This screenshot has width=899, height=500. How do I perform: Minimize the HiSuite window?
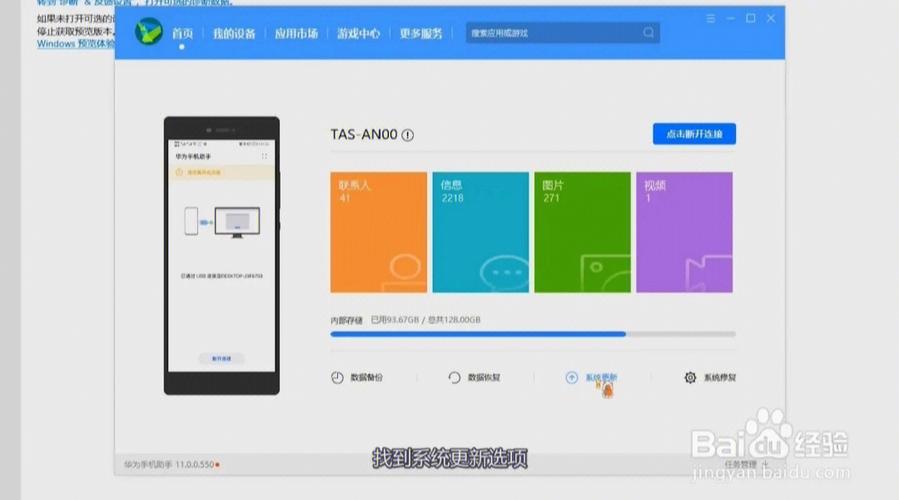pyautogui.click(x=730, y=18)
